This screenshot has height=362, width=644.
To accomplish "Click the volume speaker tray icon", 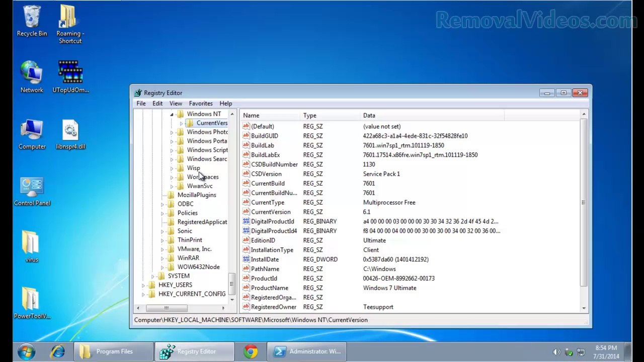I will click(556, 352).
